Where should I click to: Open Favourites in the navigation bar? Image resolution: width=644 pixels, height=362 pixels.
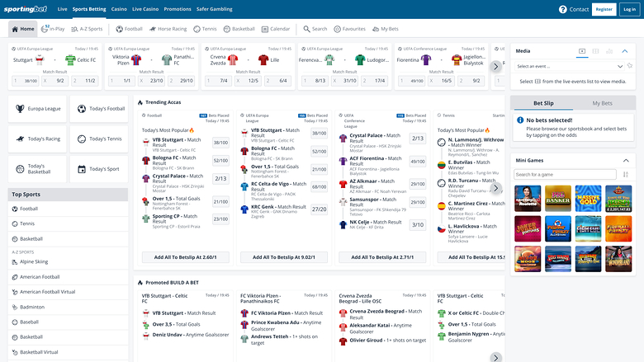350,29
